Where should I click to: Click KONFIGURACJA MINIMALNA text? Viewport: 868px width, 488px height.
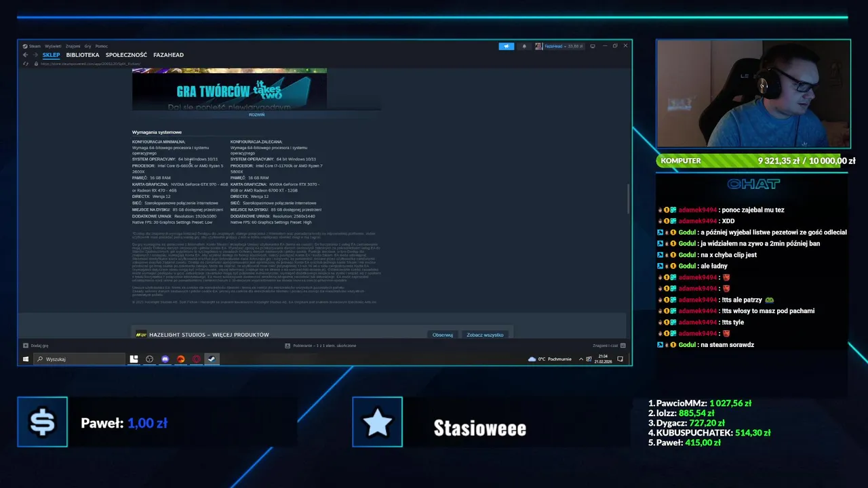click(x=159, y=142)
